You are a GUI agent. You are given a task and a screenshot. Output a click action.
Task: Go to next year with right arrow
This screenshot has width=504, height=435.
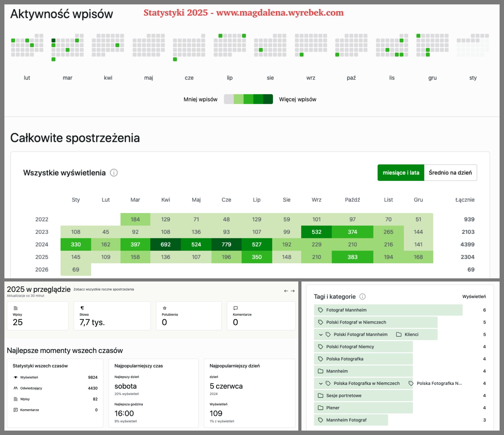[293, 291]
